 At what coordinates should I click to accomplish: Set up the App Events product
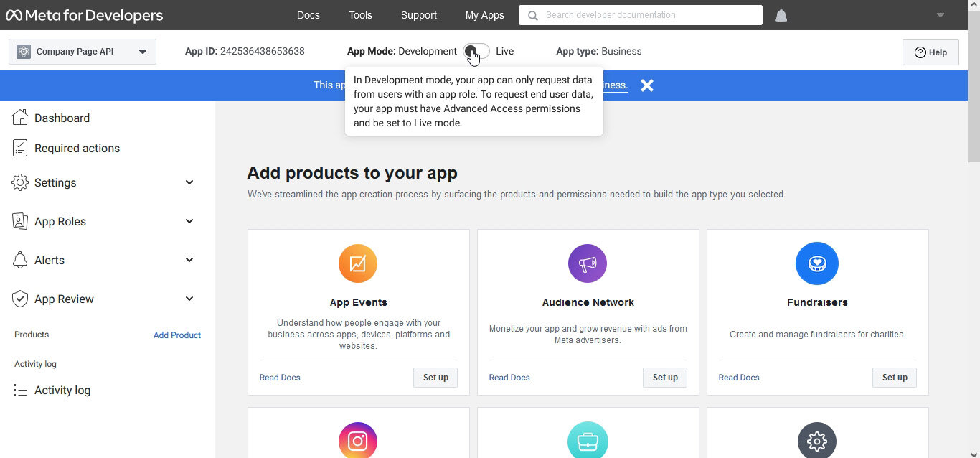435,378
